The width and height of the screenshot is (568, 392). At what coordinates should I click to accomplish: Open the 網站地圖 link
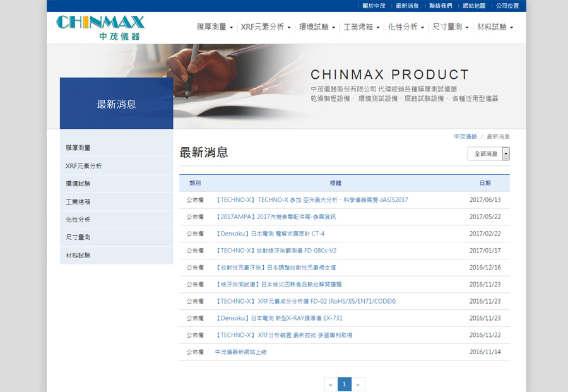point(474,6)
